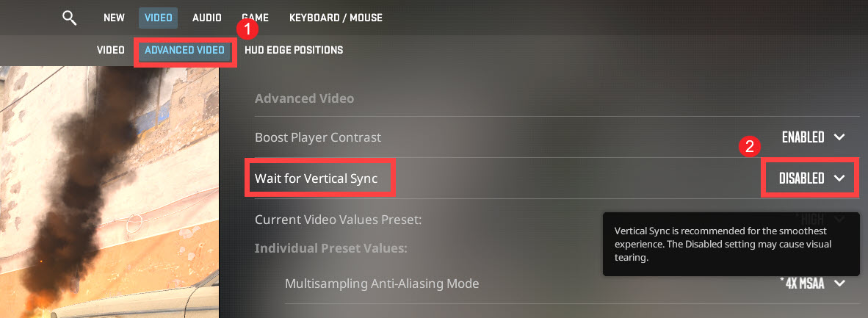The height and width of the screenshot is (318, 868).
Task: Click the chevron arrow beside ENABLED
Action: tap(840, 137)
